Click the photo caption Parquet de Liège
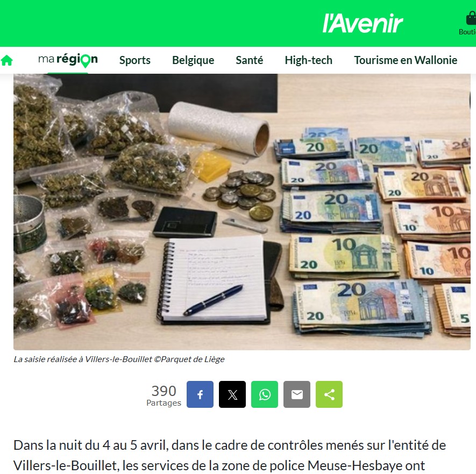476x474 pixels. (x=119, y=359)
